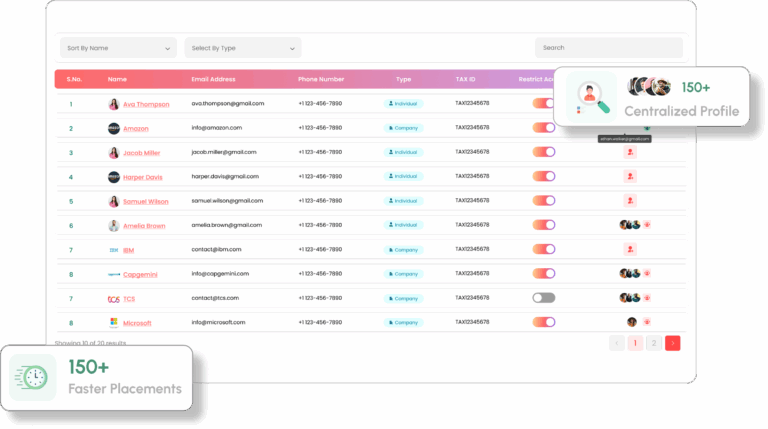Click the profile search icon on Centralized Profile card
This screenshot has height=429, width=768.
591,97
